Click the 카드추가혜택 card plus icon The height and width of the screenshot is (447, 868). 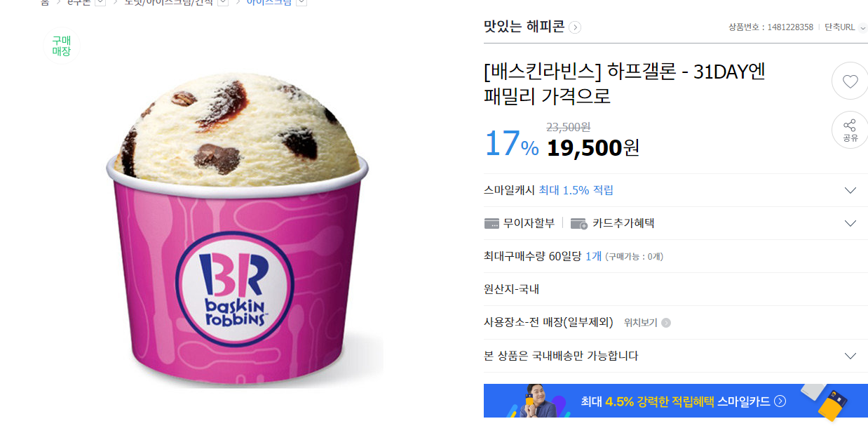pyautogui.click(x=579, y=223)
